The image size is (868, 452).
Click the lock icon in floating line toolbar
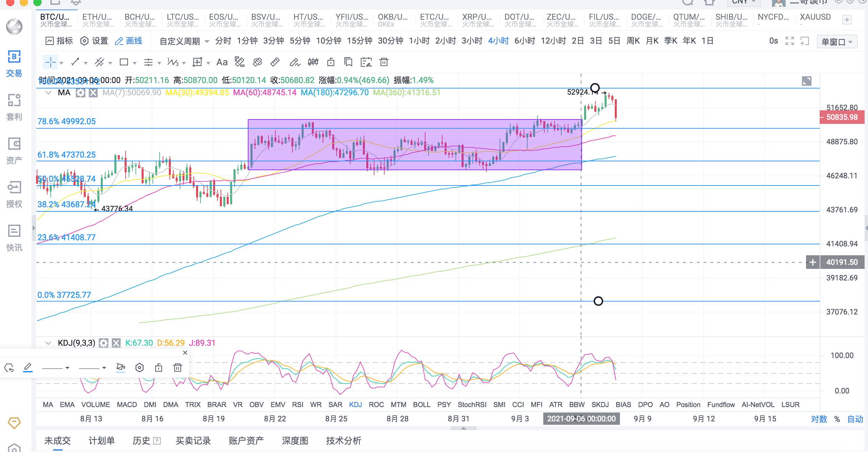coord(159,368)
